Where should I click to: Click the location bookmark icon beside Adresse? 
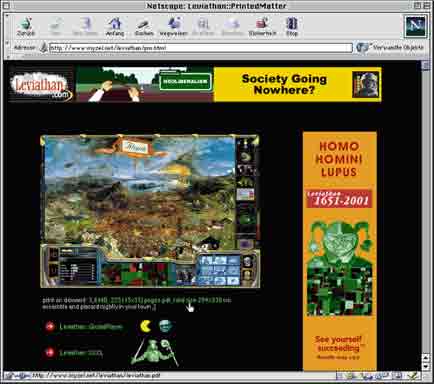43,48
